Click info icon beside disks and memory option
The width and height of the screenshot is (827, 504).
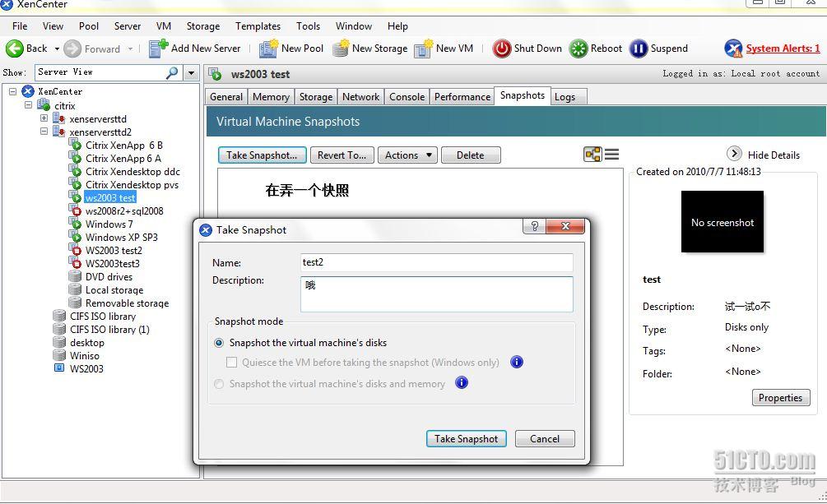pos(462,383)
